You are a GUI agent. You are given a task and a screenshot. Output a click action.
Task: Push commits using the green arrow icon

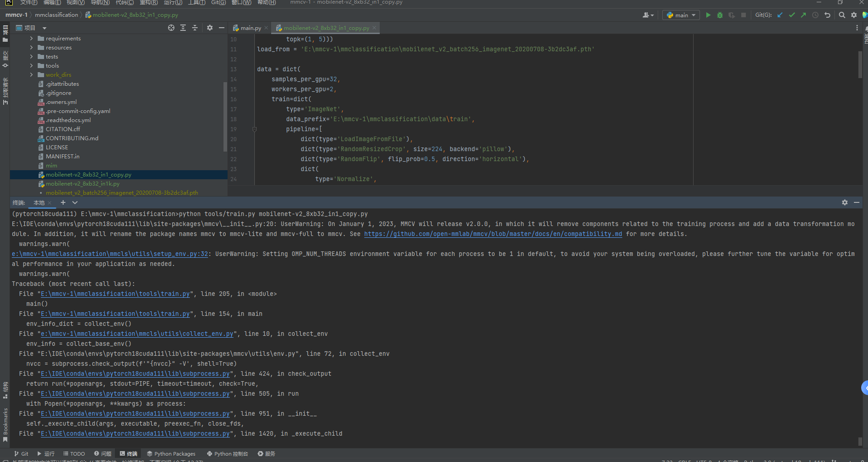(x=803, y=15)
